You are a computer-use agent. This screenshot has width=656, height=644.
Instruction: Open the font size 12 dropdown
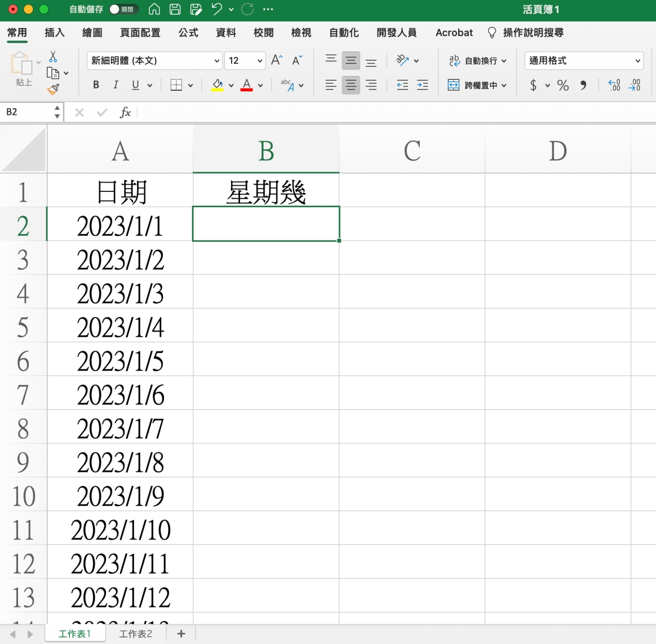tap(245, 61)
